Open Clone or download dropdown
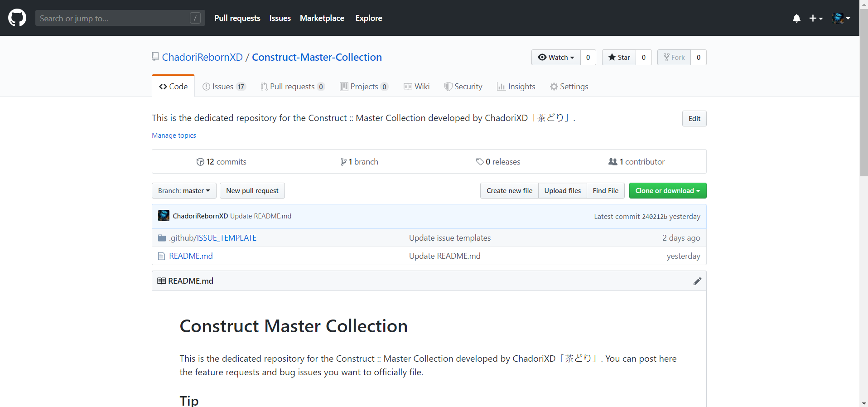This screenshot has width=868, height=407. tap(668, 191)
